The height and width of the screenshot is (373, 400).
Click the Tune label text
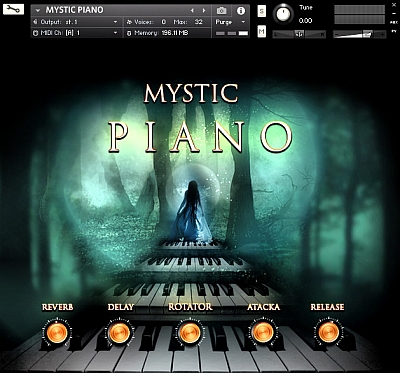(x=306, y=8)
